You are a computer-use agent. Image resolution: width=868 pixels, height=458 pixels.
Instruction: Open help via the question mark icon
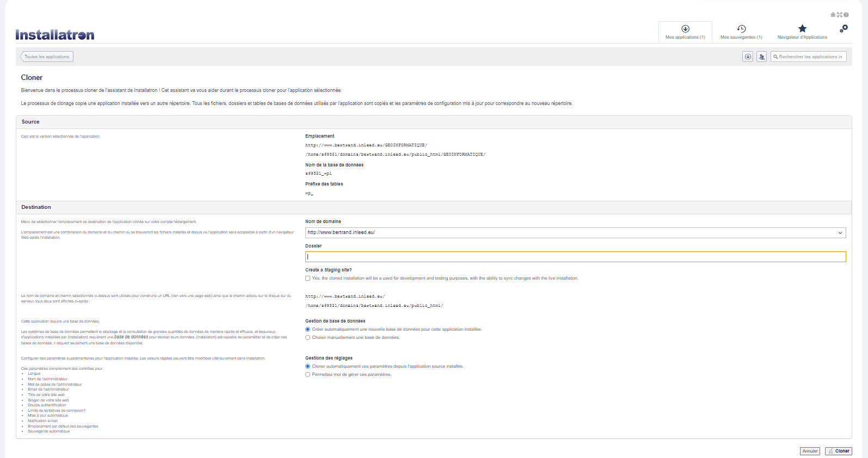[846, 15]
